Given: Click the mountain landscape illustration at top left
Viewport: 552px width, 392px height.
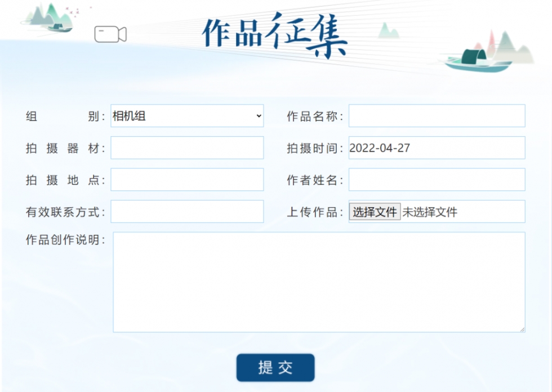Looking at the screenshot, I should [51, 18].
